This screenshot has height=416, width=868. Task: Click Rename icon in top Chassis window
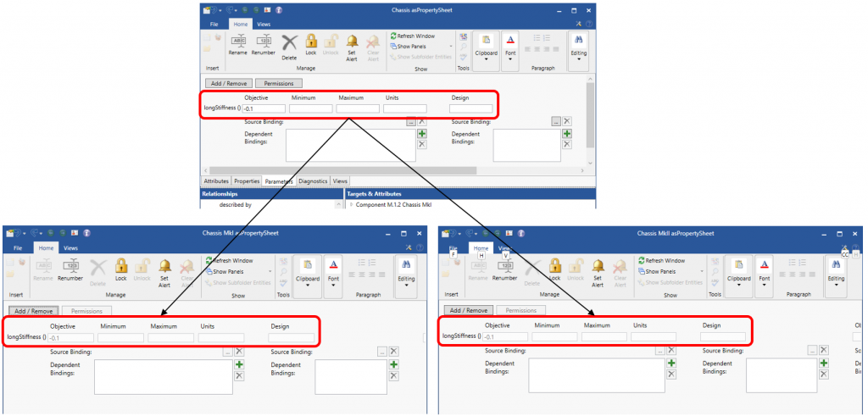(x=238, y=43)
